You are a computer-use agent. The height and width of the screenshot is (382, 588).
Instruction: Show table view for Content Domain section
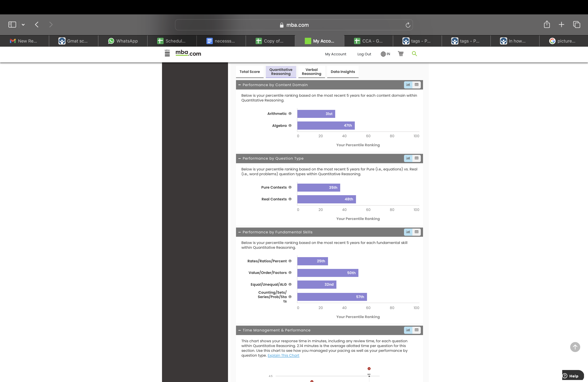click(x=417, y=85)
